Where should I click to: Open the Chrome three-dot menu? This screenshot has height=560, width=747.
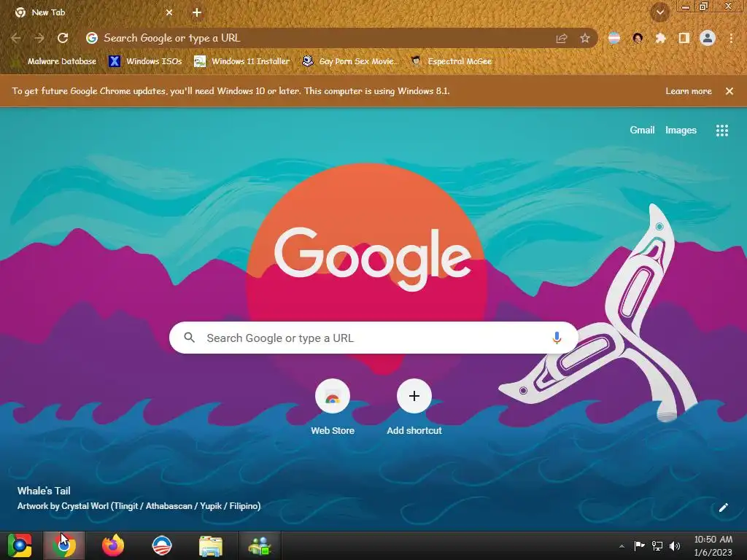coord(731,38)
